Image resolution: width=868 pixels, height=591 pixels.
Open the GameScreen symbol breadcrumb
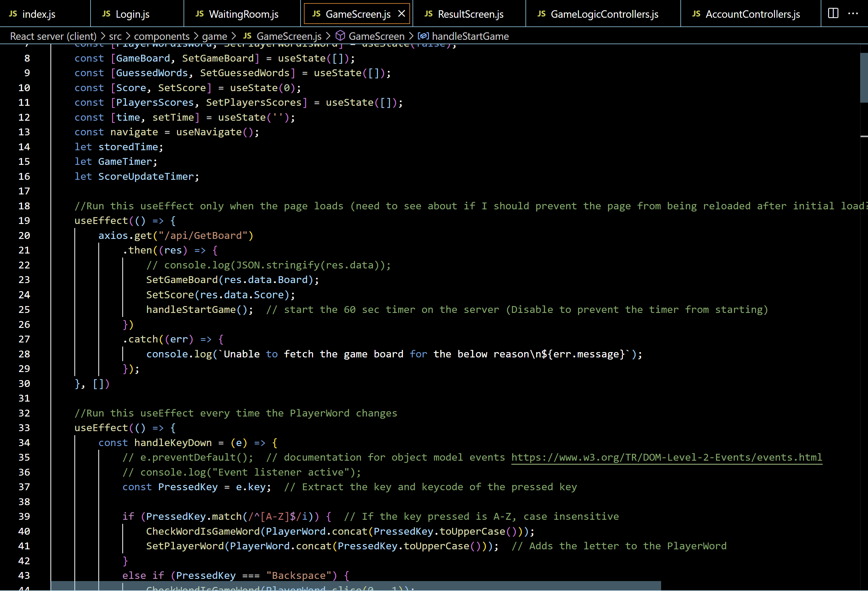(376, 36)
